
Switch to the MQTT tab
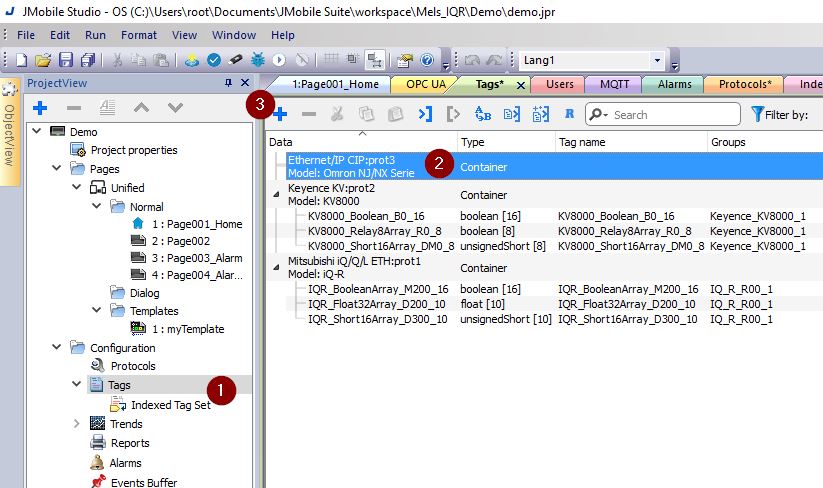(x=614, y=84)
